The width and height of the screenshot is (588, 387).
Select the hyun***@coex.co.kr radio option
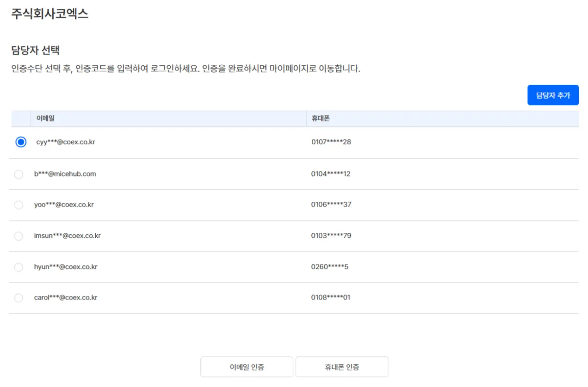click(x=19, y=267)
